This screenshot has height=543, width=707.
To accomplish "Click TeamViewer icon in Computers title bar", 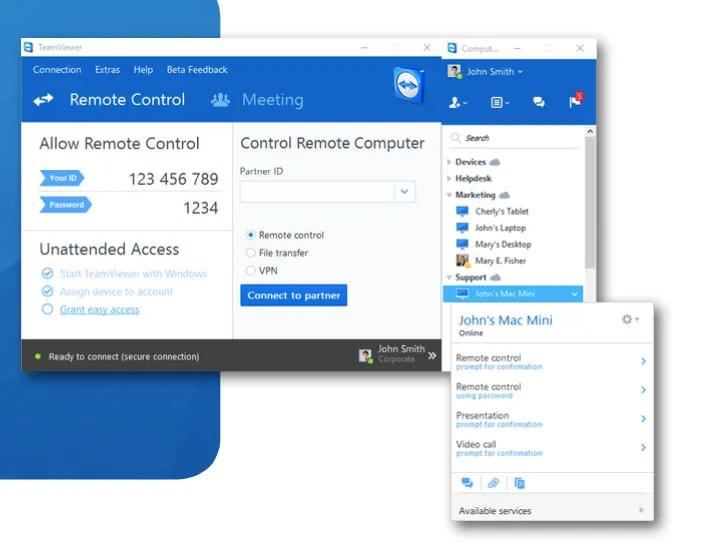I will point(452,48).
